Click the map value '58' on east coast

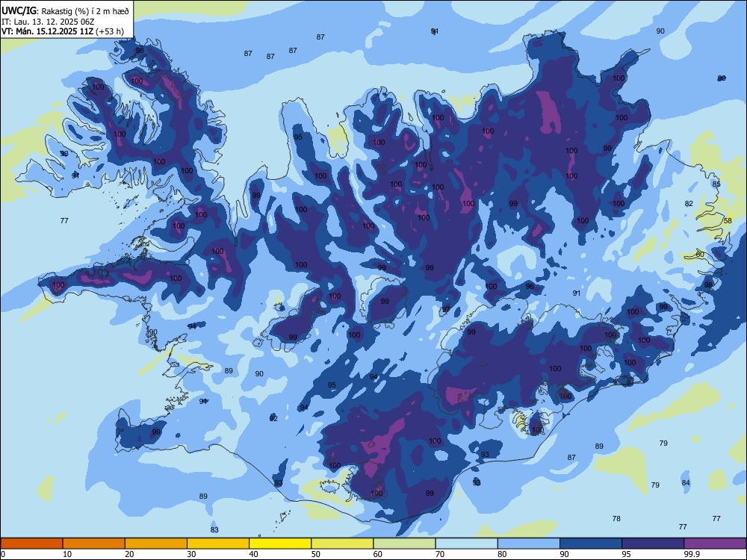[728, 220]
